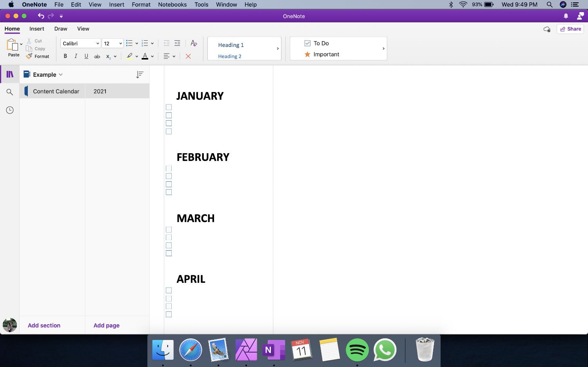Switch to the Draw ribbon tab
Image resolution: width=588 pixels, height=367 pixels.
61,29
